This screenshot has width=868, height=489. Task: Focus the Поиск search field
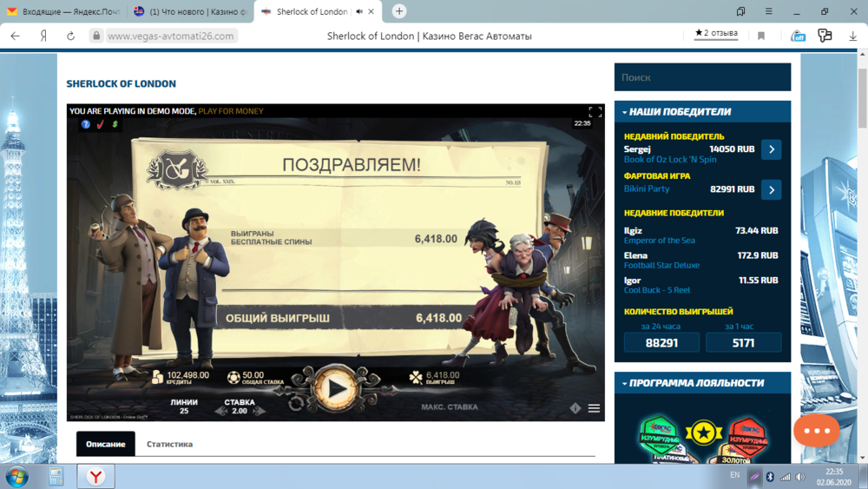(702, 77)
